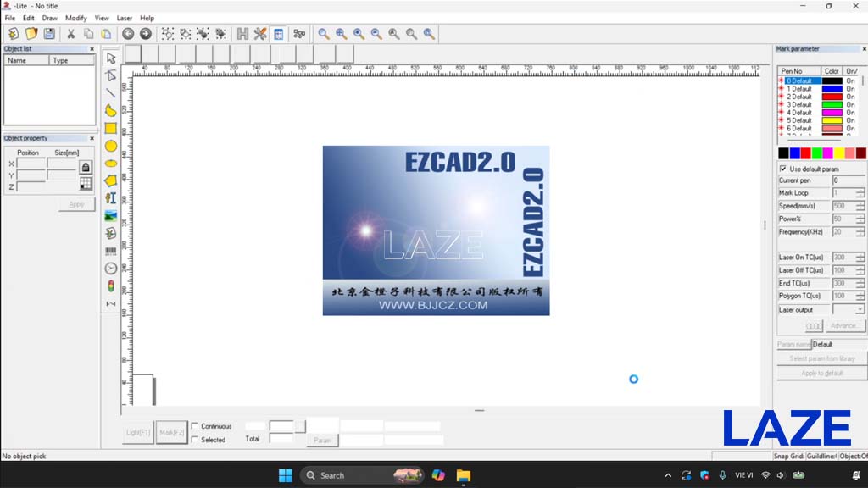Click Select param from library button
The width and height of the screenshot is (868, 488).
click(x=822, y=358)
